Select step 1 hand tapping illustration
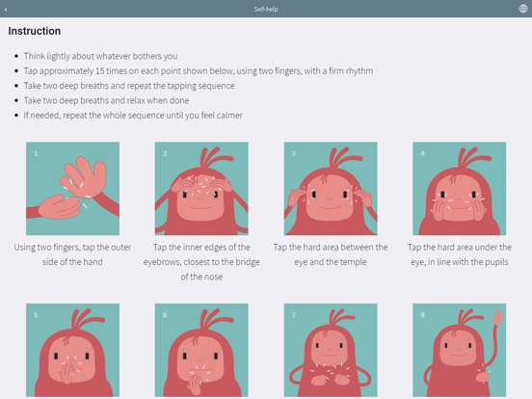The width and height of the screenshot is (532, 399). pos(72,189)
